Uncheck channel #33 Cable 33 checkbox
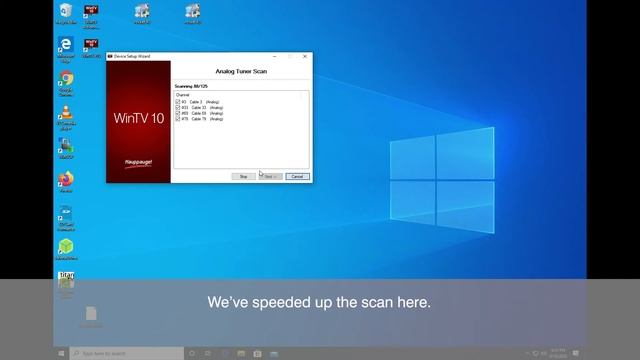640x360 pixels. click(x=178, y=107)
